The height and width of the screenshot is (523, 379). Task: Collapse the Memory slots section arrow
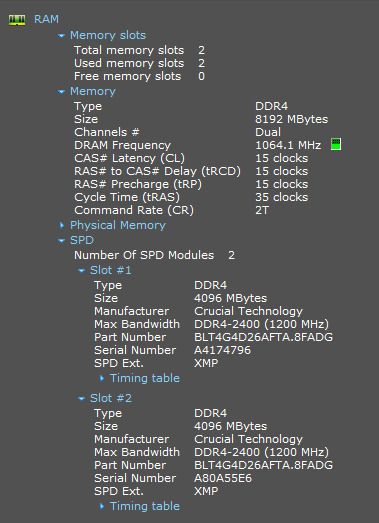[61, 36]
